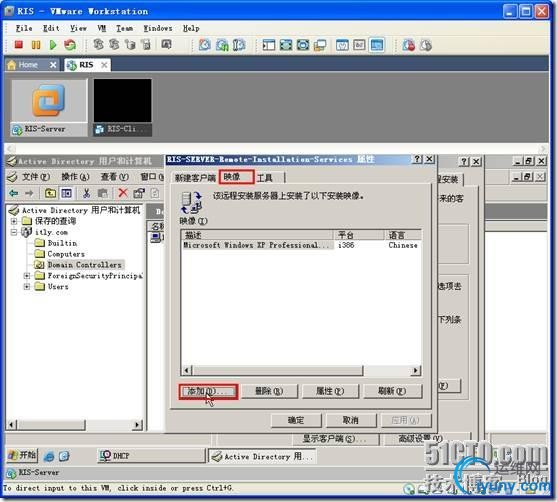The height and width of the screenshot is (502, 557).
Task: Open the VMware Help menu
Action: click(x=191, y=28)
